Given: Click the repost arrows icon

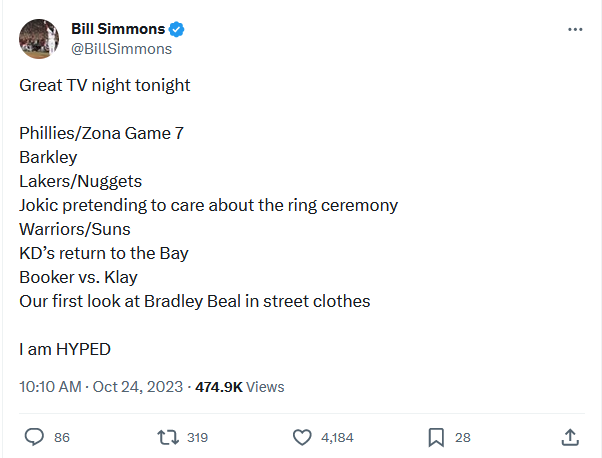Looking at the screenshot, I should point(168,437).
